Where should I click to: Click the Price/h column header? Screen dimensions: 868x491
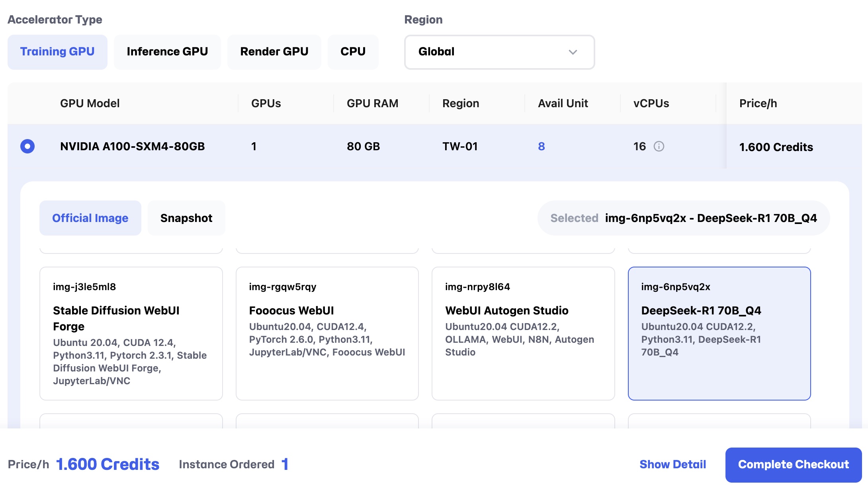tap(758, 103)
